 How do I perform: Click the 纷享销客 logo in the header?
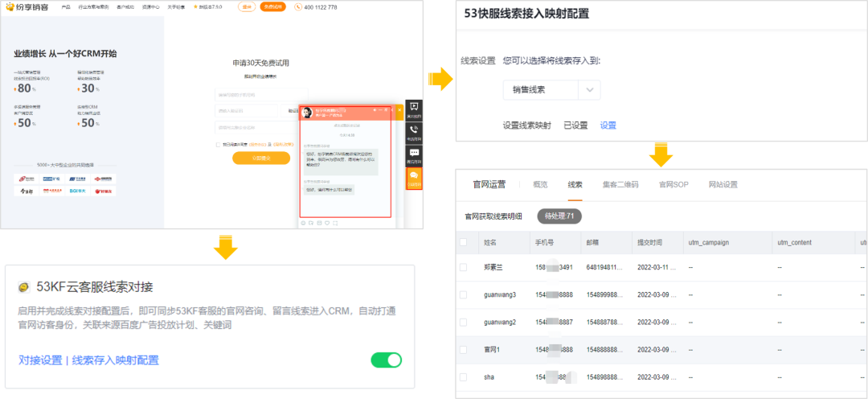27,7
